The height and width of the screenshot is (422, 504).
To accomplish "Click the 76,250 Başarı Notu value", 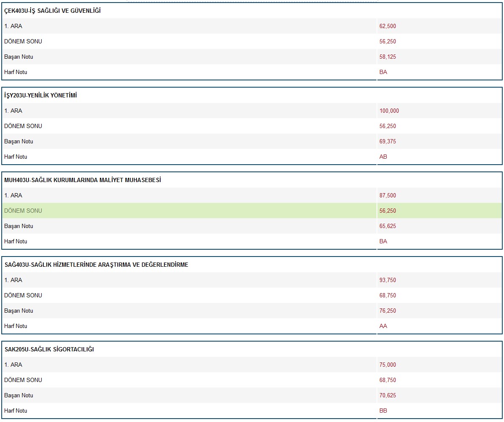I will point(388,311).
